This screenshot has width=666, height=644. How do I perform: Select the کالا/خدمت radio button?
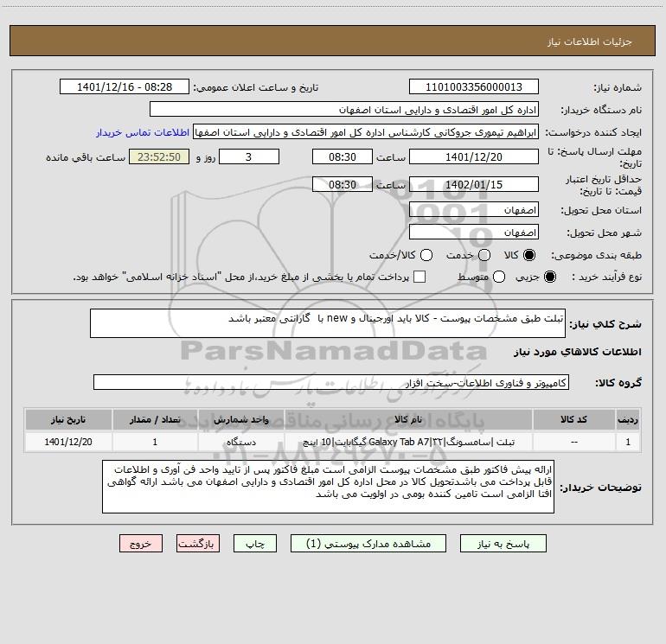pyautogui.click(x=426, y=255)
